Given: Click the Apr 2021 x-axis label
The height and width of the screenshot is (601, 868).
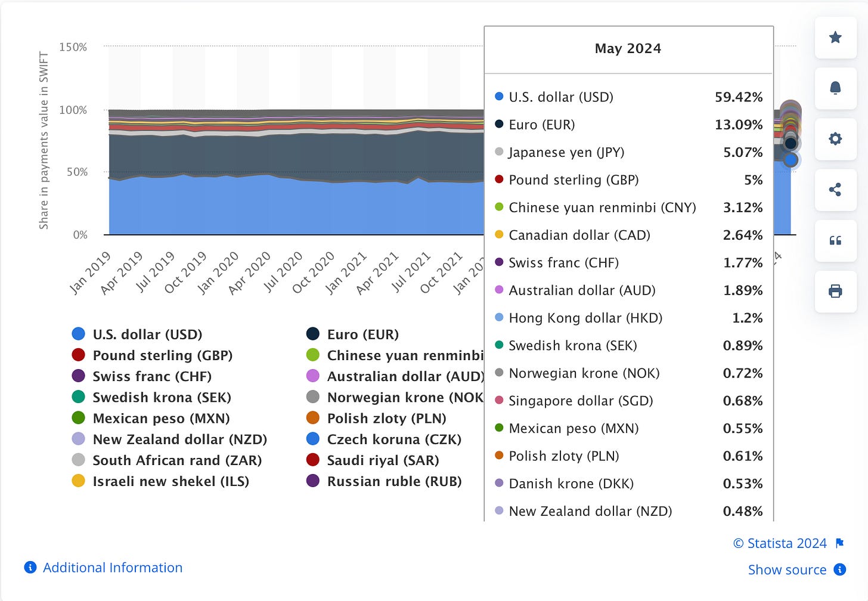Looking at the screenshot, I should pyautogui.click(x=377, y=272).
